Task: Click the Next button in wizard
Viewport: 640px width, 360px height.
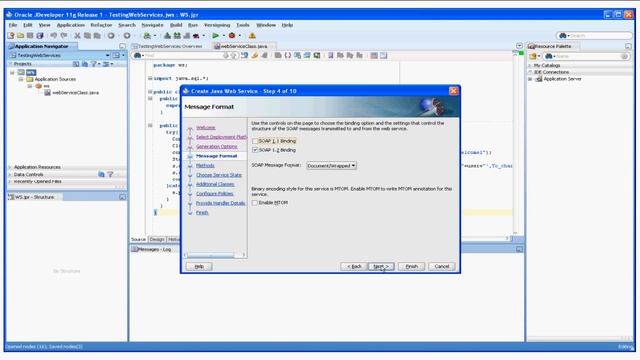Action: pyautogui.click(x=381, y=267)
